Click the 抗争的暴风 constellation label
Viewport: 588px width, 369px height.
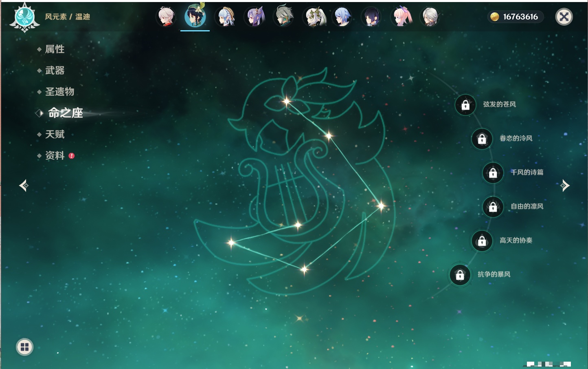(494, 274)
